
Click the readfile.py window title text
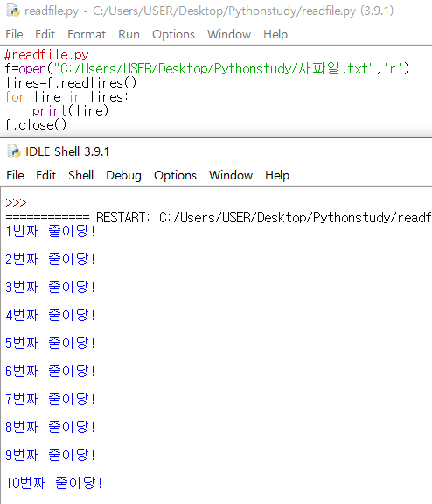(209, 10)
